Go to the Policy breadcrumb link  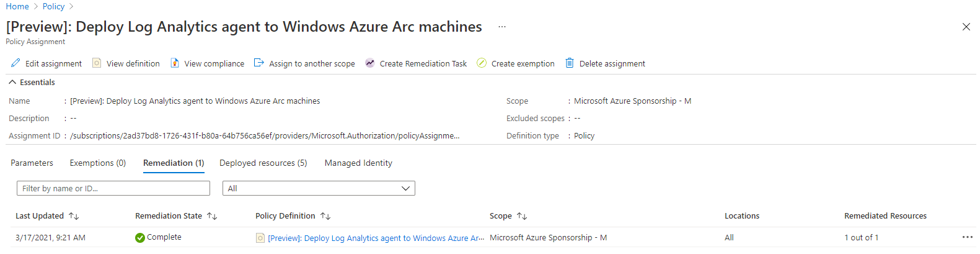(53, 6)
